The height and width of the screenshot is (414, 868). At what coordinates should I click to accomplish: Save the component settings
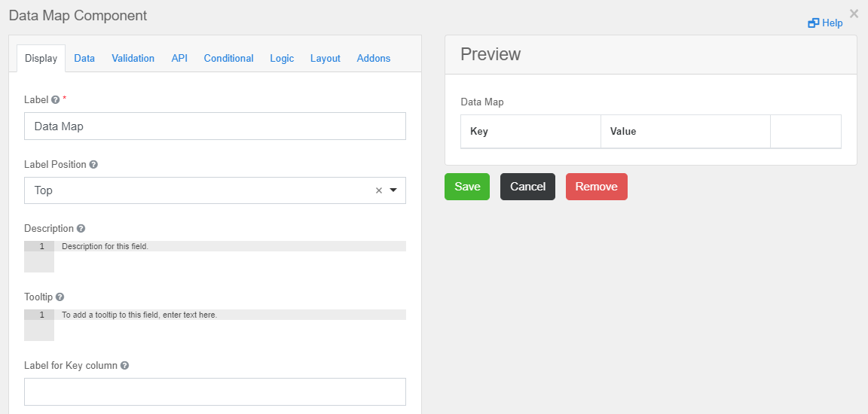pos(467,186)
